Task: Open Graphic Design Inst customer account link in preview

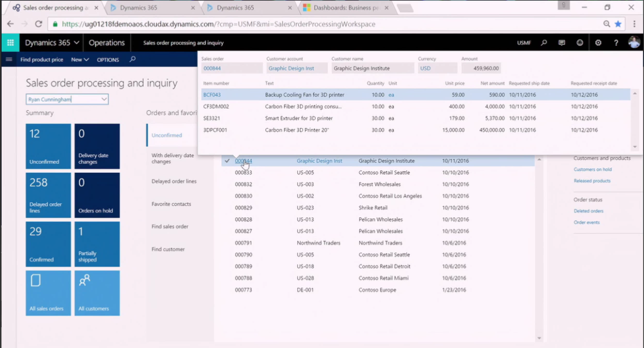Action: pyautogui.click(x=291, y=68)
